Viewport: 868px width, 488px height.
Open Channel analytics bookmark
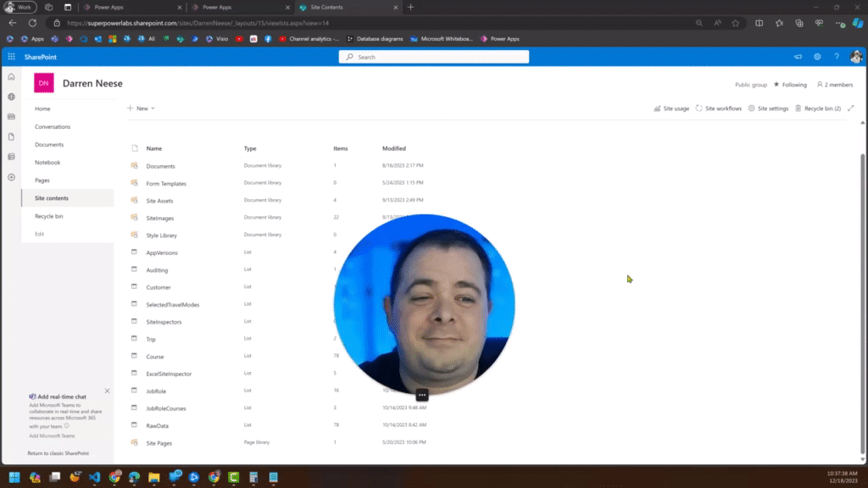click(x=309, y=39)
